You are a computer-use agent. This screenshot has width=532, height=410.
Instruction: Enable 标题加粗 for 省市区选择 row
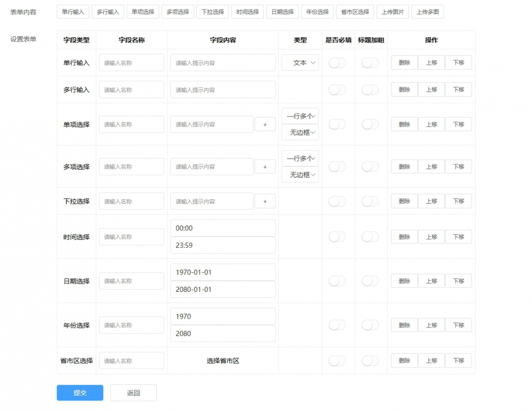tap(370, 361)
